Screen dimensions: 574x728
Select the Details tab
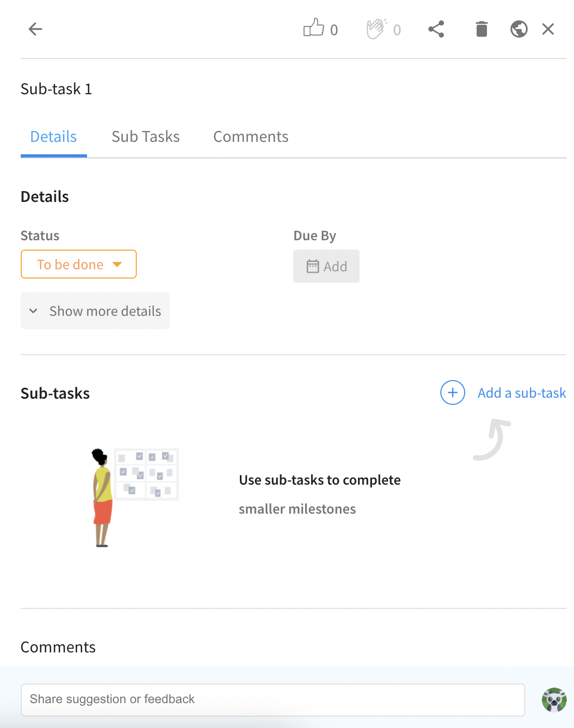[x=53, y=137]
